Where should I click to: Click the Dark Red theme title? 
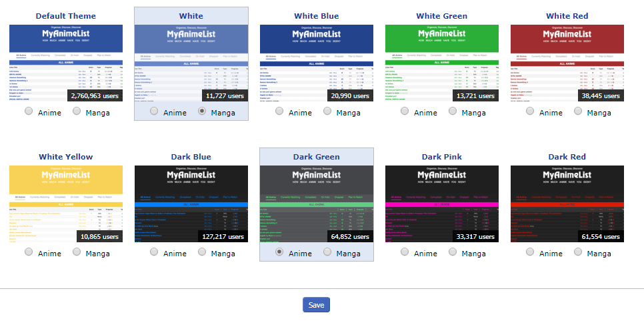567,157
